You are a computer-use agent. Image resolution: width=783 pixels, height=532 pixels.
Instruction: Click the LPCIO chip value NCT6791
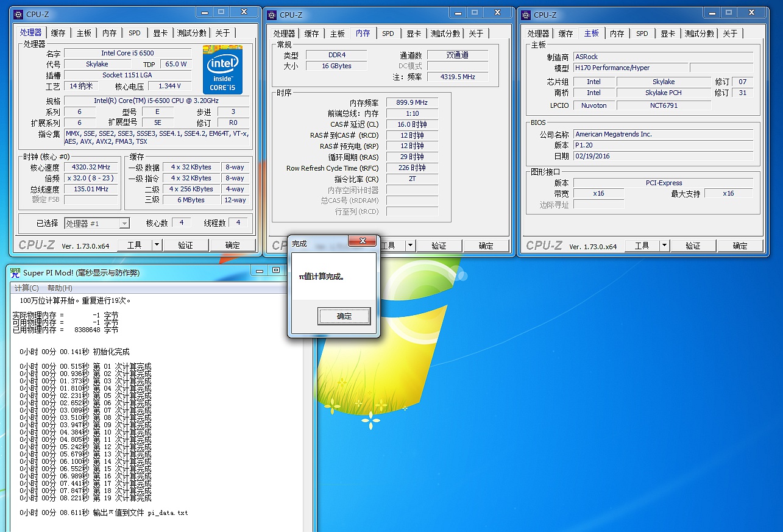(x=663, y=105)
